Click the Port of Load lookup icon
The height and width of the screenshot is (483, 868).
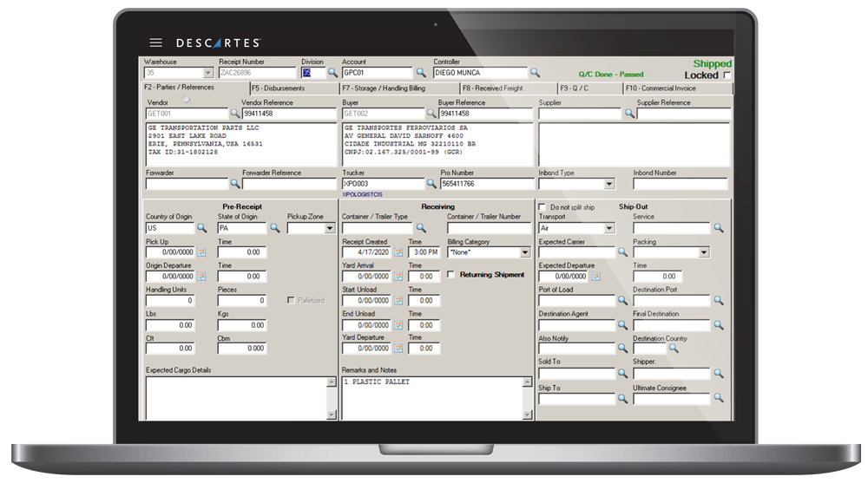(x=622, y=301)
